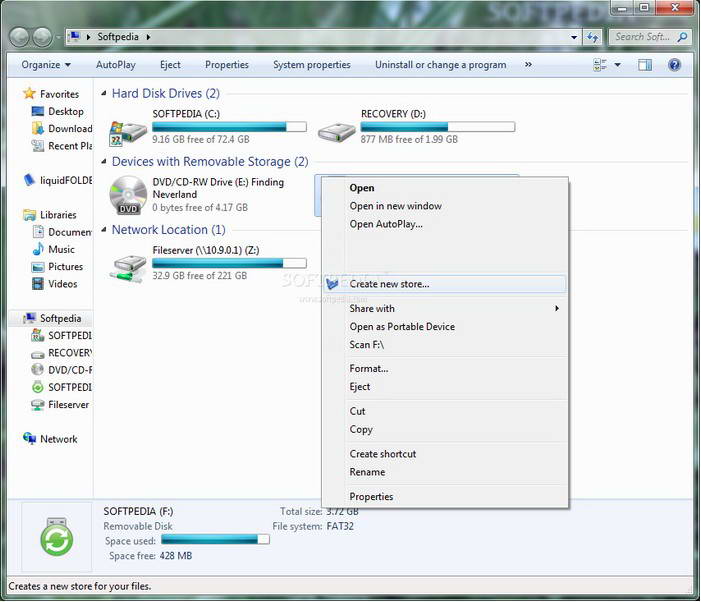Click the Properties toolbar button
The width and height of the screenshot is (701, 602).
[227, 65]
